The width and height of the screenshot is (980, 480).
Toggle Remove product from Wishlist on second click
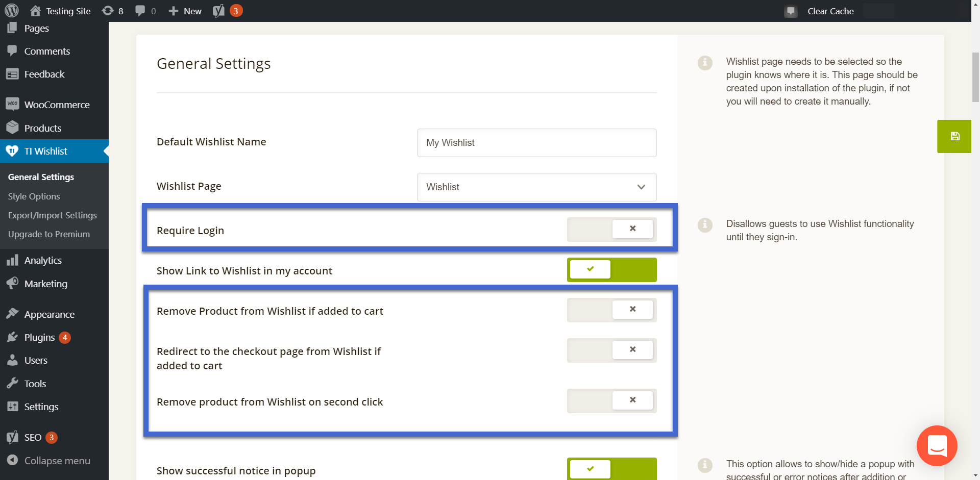pyautogui.click(x=611, y=400)
